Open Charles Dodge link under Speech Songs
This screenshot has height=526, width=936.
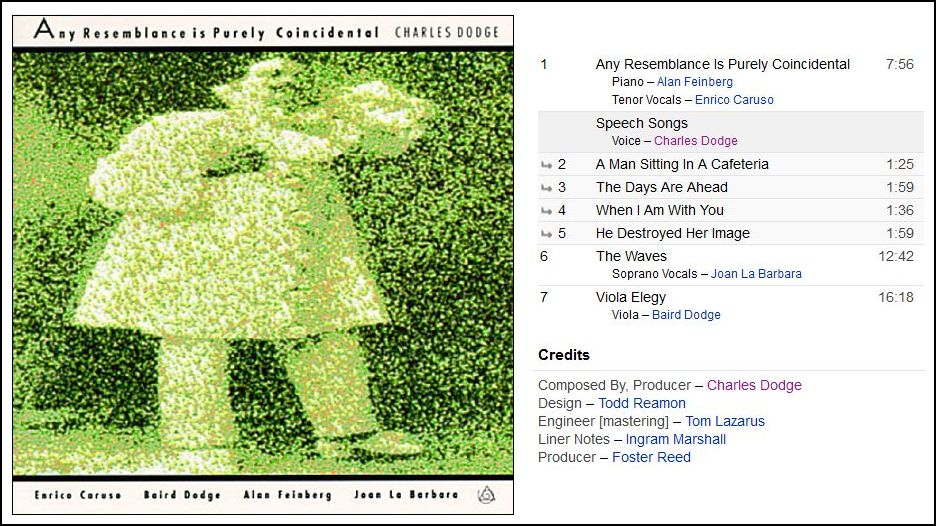695,141
